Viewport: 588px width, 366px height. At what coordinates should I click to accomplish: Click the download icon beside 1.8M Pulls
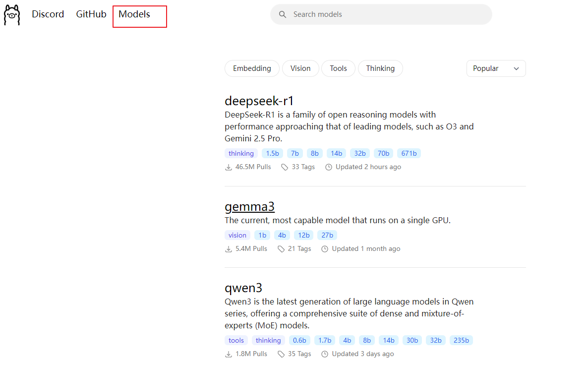click(x=229, y=354)
